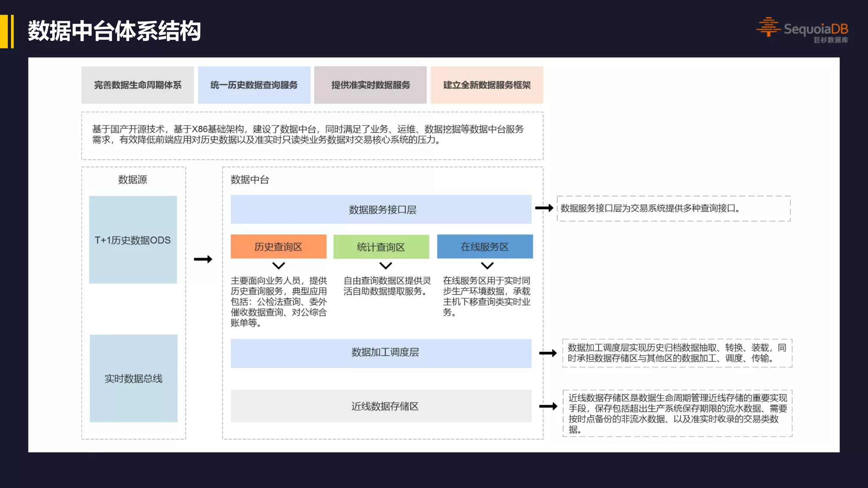The image size is (868, 488).
Task: Click arrow right of 数据加工调度层 bar
Action: (548, 353)
